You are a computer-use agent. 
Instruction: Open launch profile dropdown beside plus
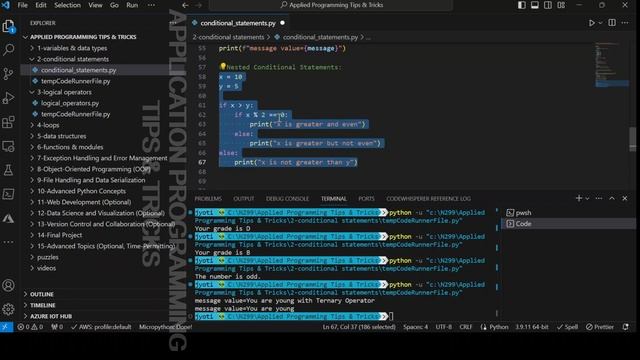[587, 198]
